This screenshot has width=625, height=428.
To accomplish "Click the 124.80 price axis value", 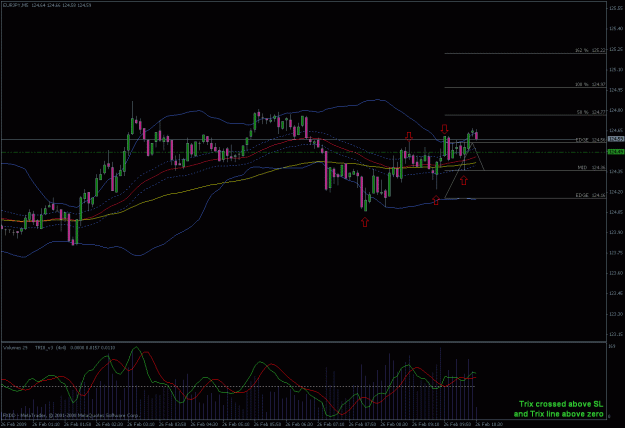I will [x=616, y=110].
